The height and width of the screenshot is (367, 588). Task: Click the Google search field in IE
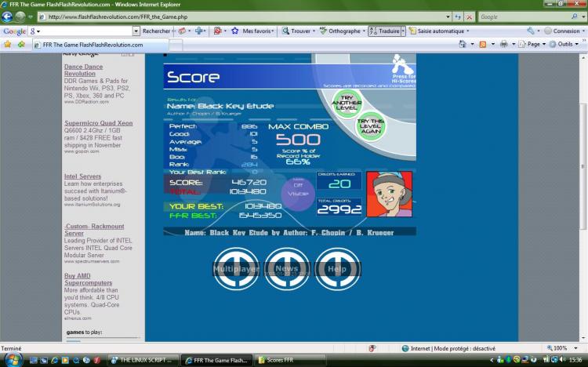[524, 17]
